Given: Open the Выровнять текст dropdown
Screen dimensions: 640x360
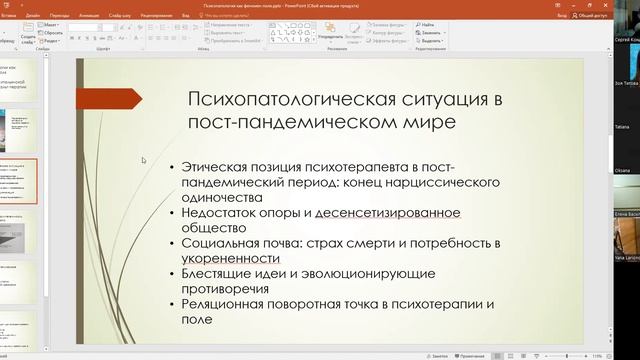Looking at the screenshot, I should tap(224, 33).
